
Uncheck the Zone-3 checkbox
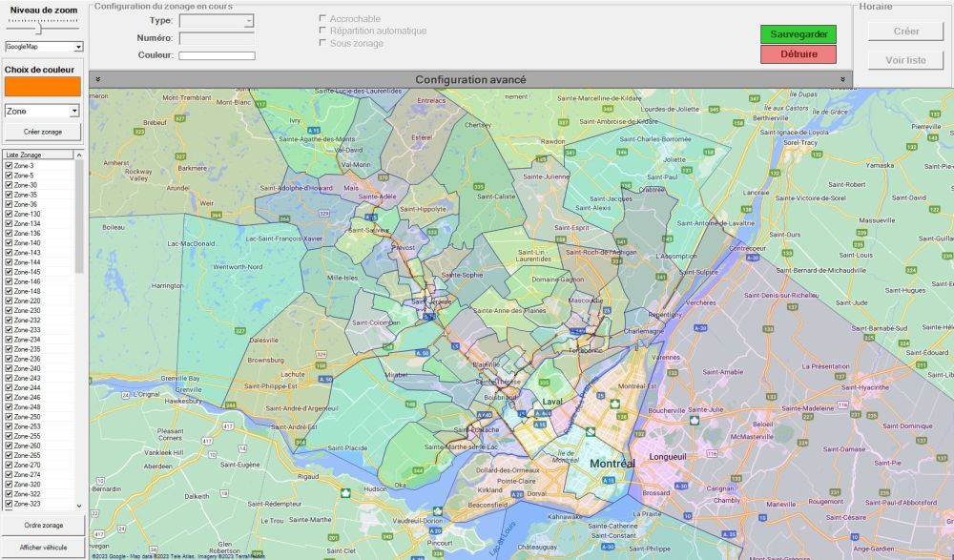[9, 166]
